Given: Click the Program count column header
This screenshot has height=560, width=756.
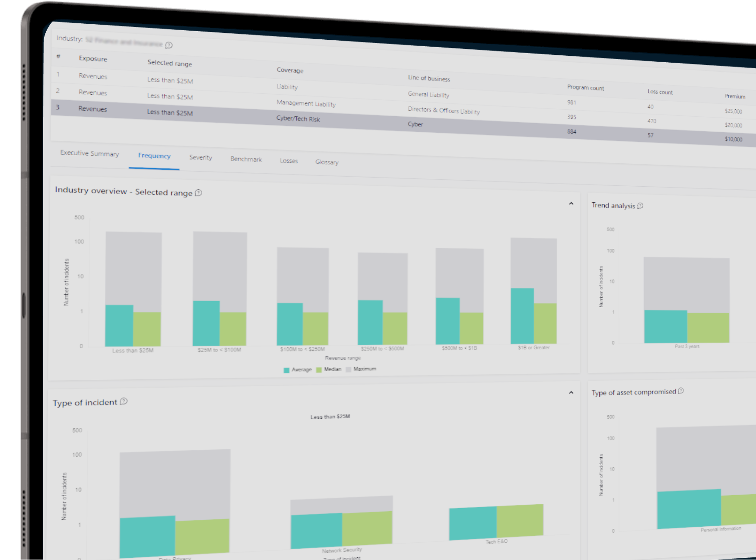Looking at the screenshot, I should 585,88.
